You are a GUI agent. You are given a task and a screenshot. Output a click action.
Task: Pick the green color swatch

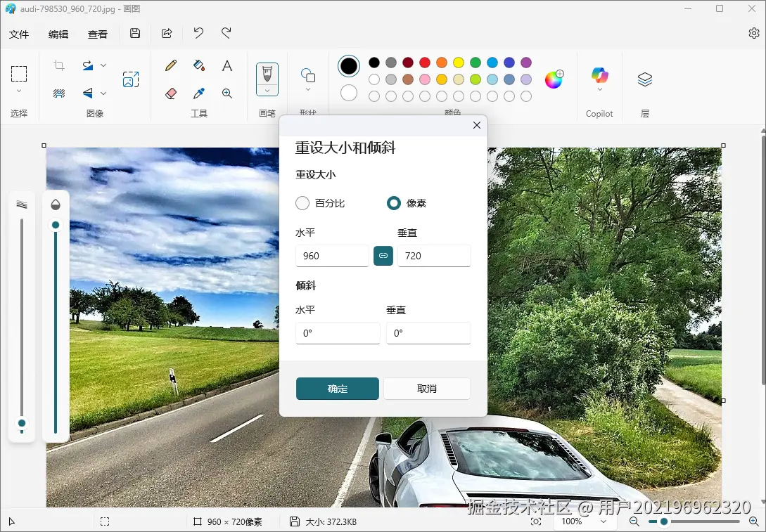click(475, 63)
